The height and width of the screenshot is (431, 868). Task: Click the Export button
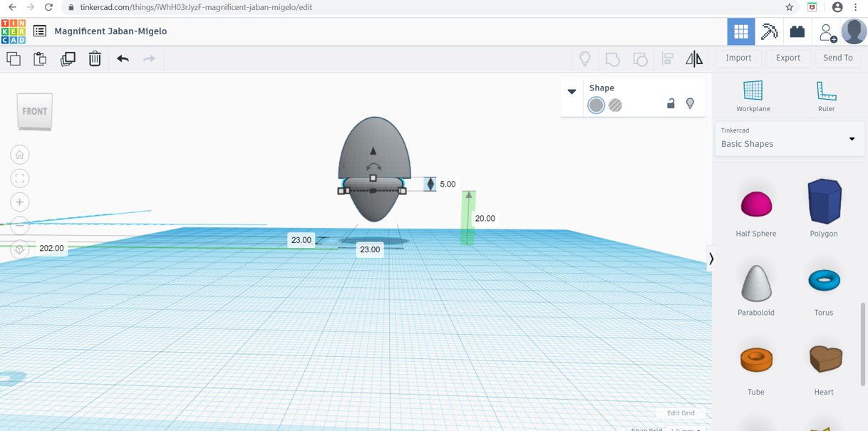tap(788, 58)
